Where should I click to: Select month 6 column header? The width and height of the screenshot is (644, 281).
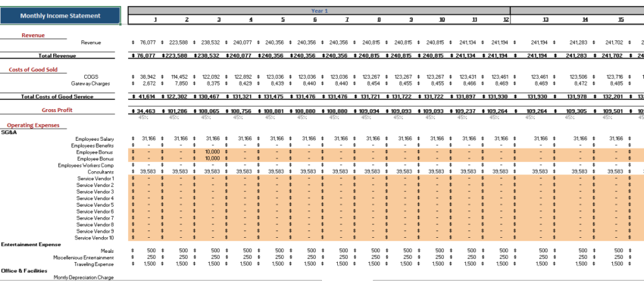315,20
